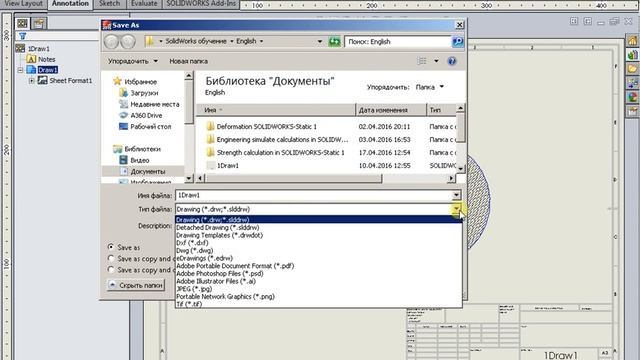This screenshot has width=640, height=360.
Task: Choose Dwg (*.dwg) file type
Action: pos(318,251)
